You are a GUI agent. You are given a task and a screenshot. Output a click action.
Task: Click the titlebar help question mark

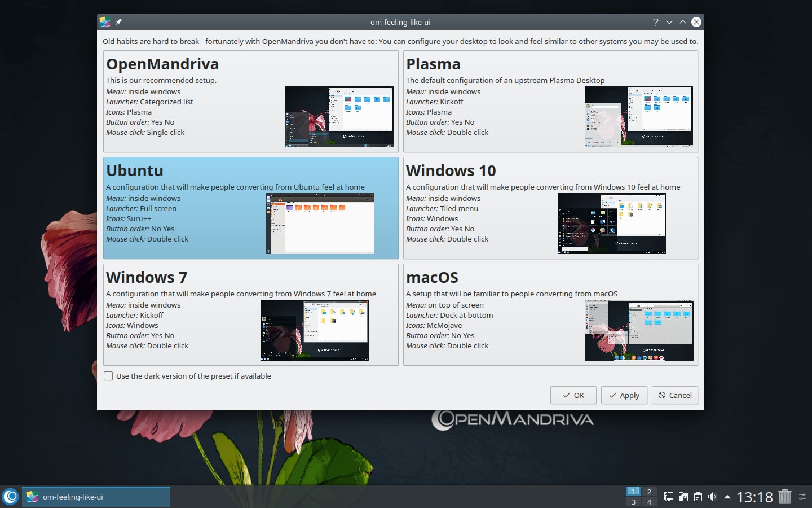(x=655, y=22)
